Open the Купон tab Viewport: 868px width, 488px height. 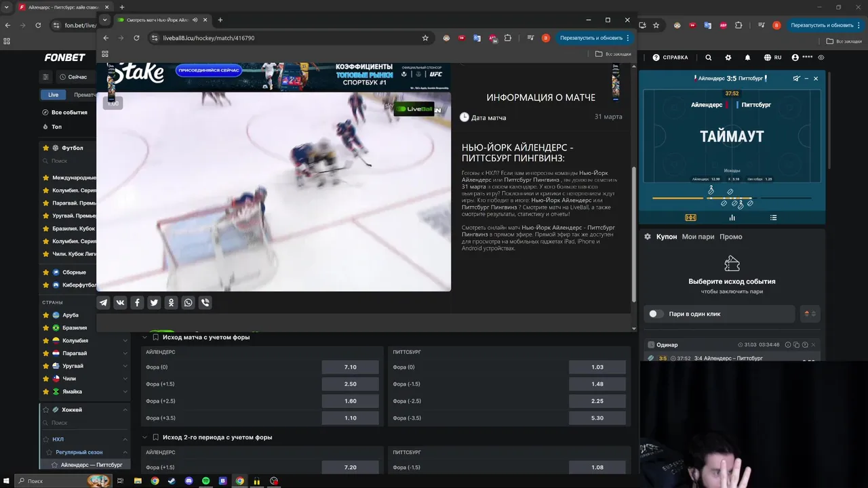667,237
